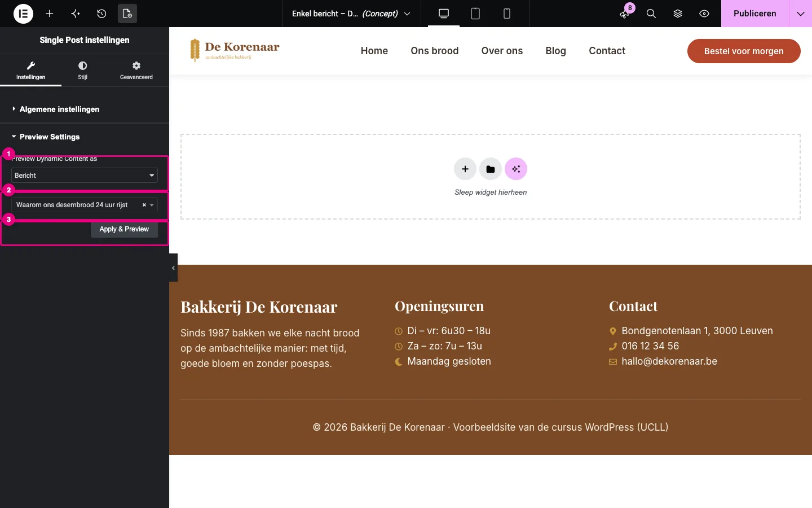Click the phone number 016 12 34 56

(650, 346)
